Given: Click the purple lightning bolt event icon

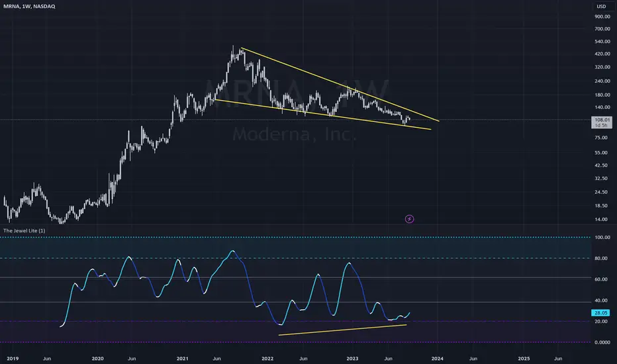Looking at the screenshot, I should point(409,219).
